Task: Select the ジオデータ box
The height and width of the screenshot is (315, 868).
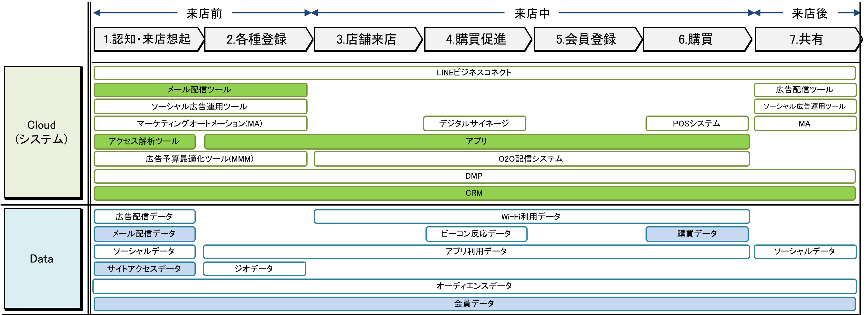Action: [x=254, y=269]
